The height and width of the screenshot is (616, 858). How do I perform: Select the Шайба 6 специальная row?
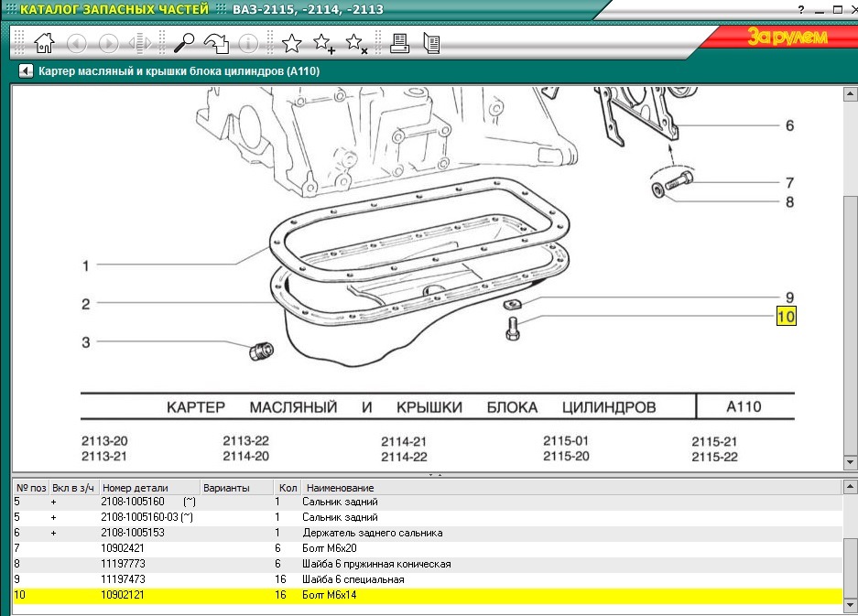(428, 579)
